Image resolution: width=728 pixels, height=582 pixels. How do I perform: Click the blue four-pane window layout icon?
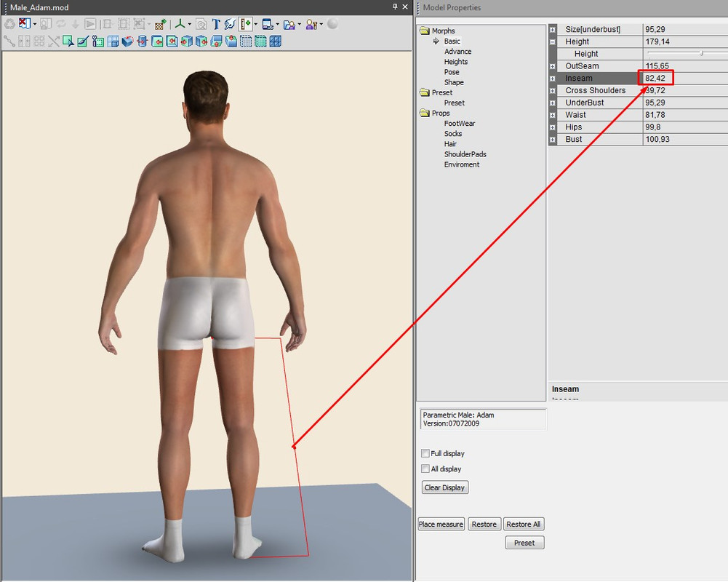coord(113,41)
